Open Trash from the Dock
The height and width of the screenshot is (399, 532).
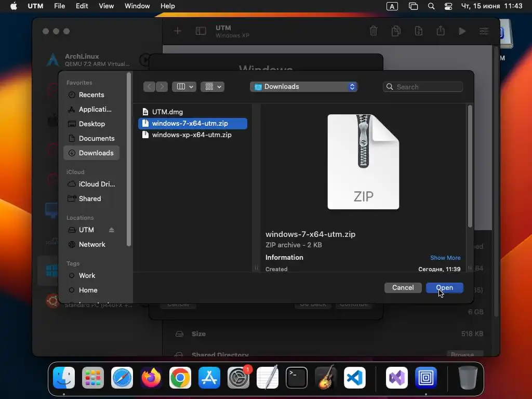[x=468, y=378]
